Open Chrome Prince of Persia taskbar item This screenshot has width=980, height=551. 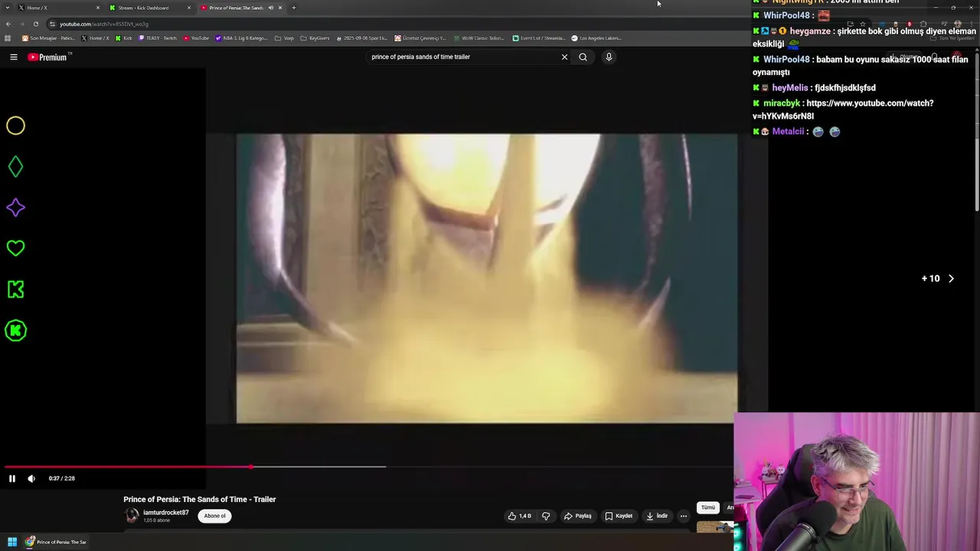[56, 542]
